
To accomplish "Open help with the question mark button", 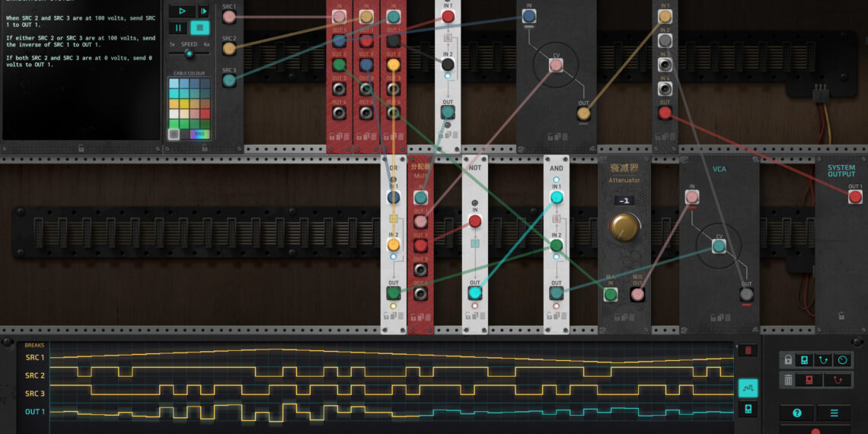I will (x=797, y=413).
